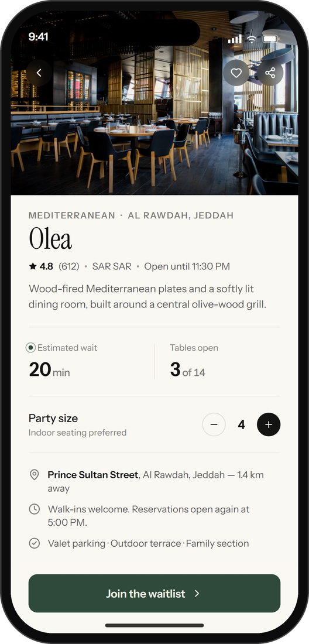Increase party size with plus button
The width and height of the screenshot is (309, 644).
(269, 424)
